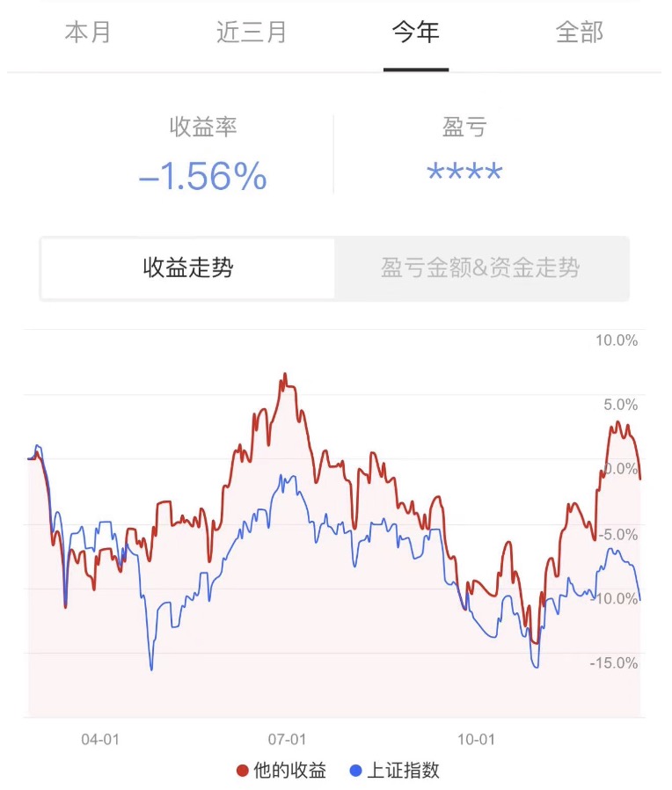Screen dimensions: 672x790
Task: Switch to 盈亏金额&资金走势 view
Action: (480, 268)
